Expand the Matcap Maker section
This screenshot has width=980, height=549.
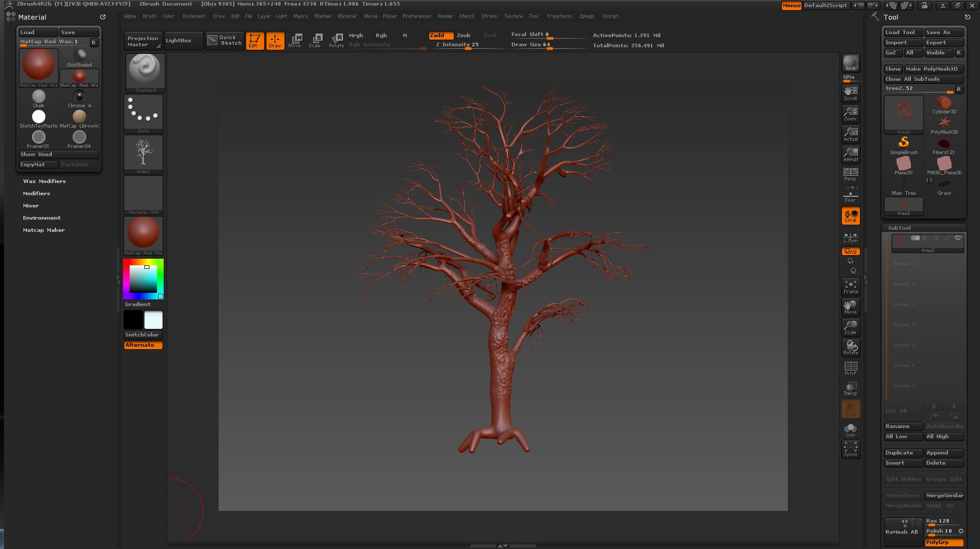coord(44,230)
